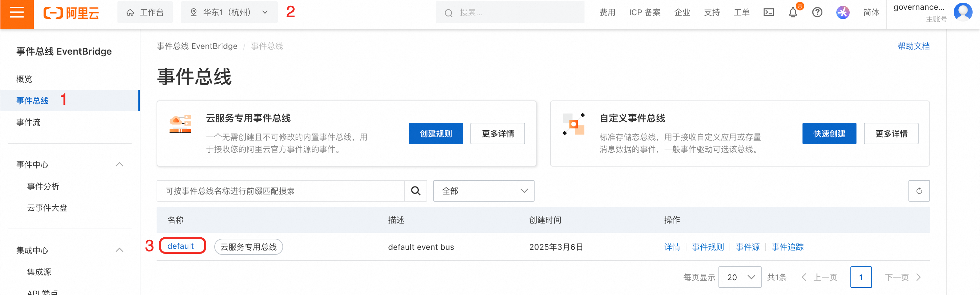Viewport: 980px width, 295px height.
Task: Click the 'default event bus' description cell
Action: [x=421, y=247]
